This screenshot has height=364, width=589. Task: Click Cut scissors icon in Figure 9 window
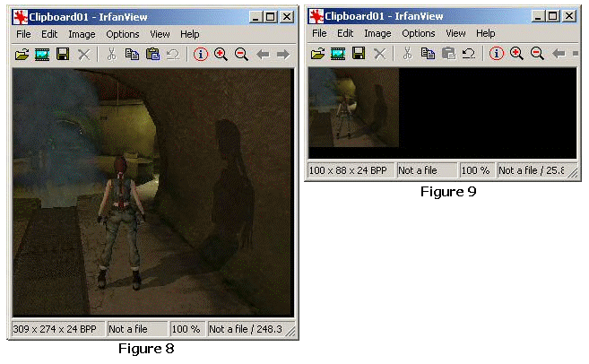tap(407, 53)
